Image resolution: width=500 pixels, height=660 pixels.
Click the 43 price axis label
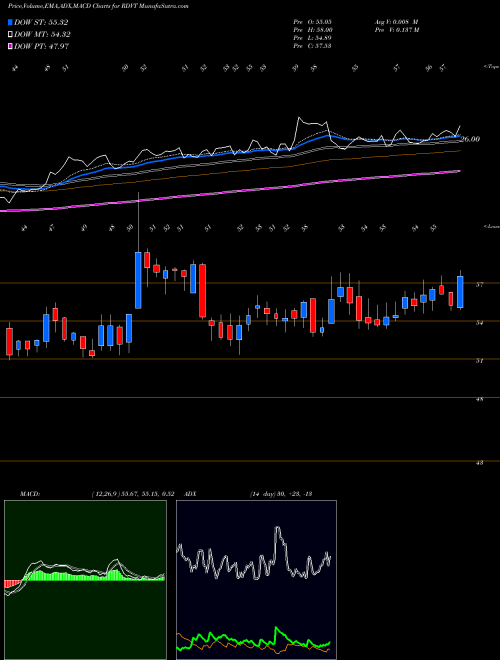[479, 463]
